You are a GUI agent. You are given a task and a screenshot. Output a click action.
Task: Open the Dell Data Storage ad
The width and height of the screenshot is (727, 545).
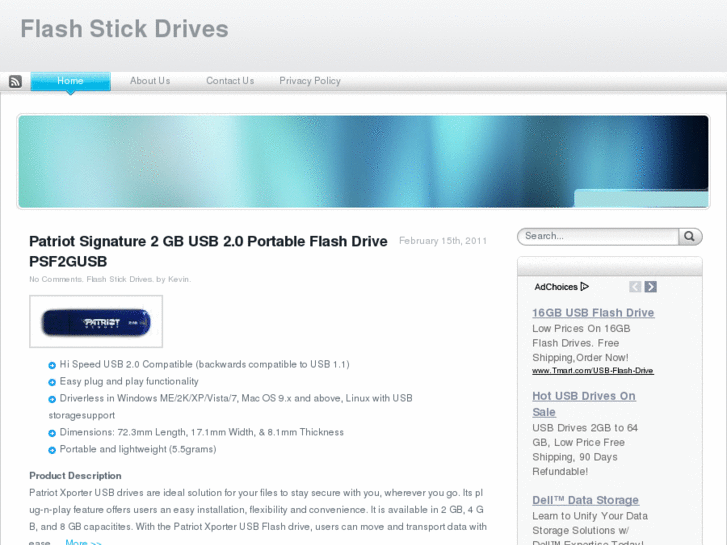[x=586, y=500]
